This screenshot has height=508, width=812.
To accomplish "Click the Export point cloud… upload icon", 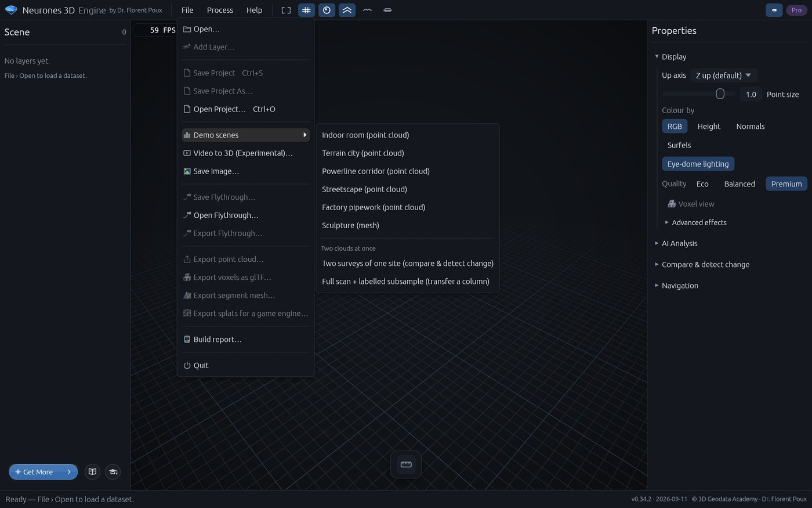I will click(187, 260).
